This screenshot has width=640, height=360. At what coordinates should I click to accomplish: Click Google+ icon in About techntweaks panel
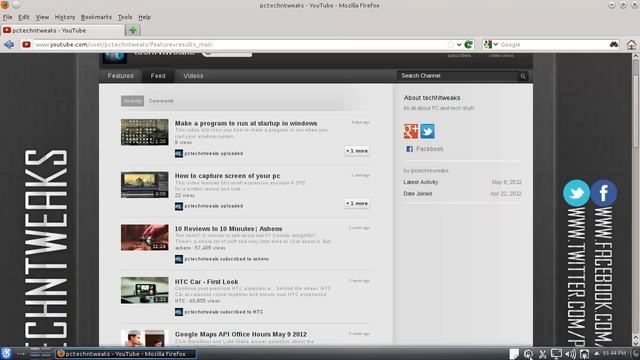[411, 131]
